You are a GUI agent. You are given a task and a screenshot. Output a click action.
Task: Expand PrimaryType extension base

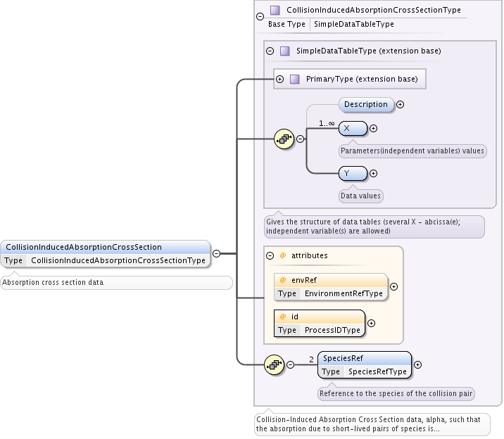(280, 79)
